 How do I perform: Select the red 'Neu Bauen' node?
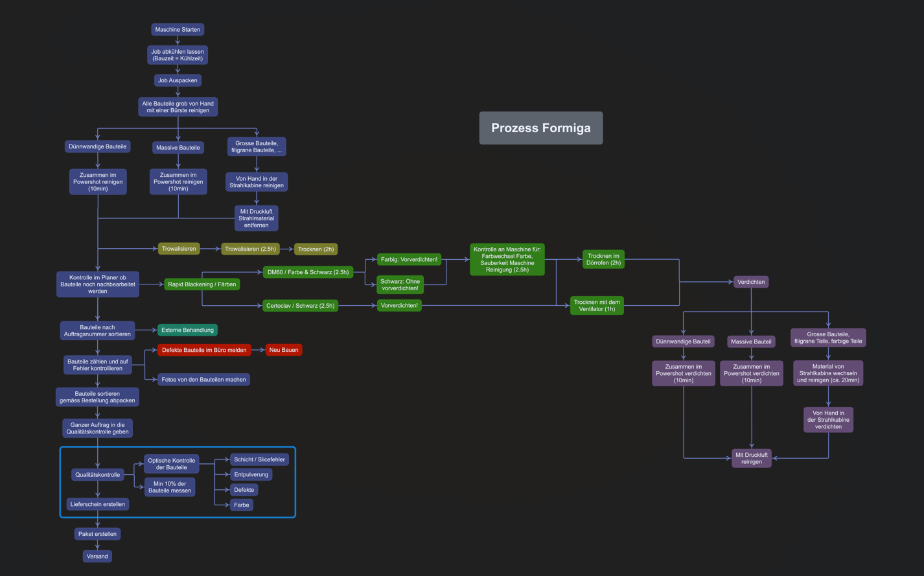coord(284,350)
